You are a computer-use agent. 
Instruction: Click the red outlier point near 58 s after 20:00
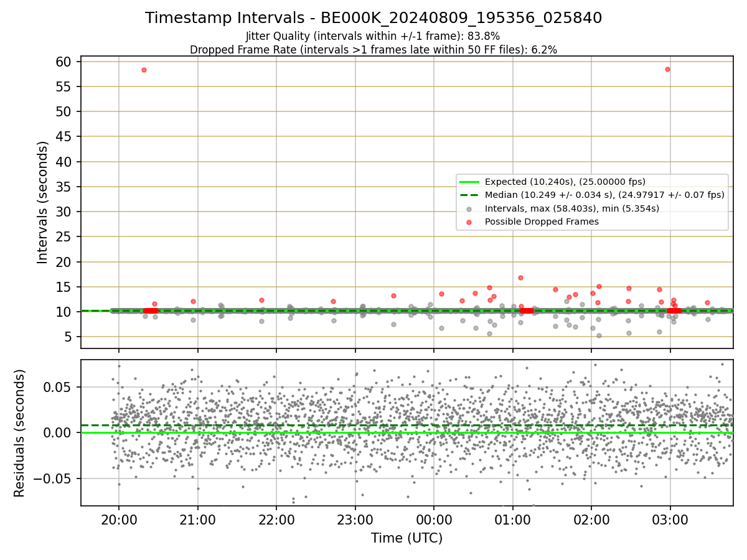click(x=144, y=70)
